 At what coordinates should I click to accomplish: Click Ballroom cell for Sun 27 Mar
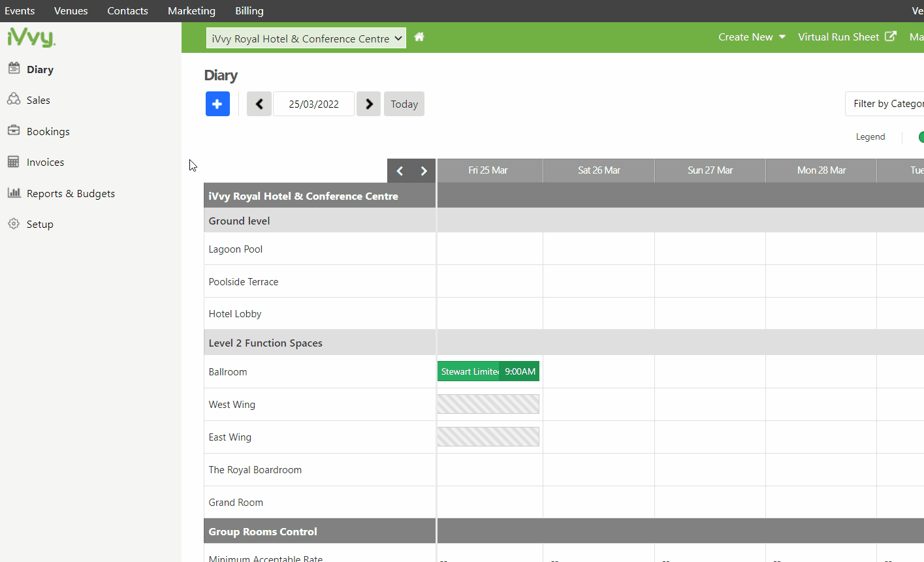(710, 371)
